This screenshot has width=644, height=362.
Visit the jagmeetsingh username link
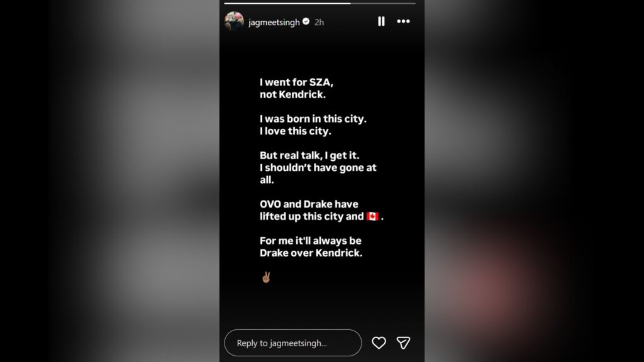click(x=274, y=22)
